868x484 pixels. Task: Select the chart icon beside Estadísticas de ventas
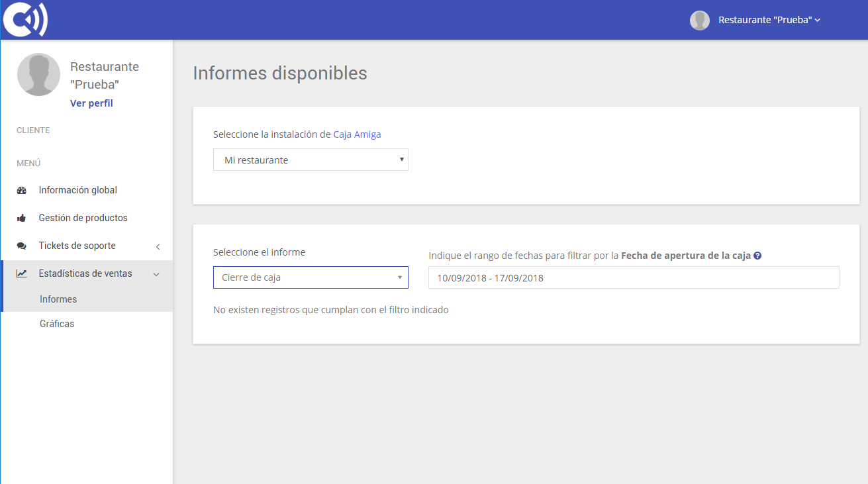21,273
